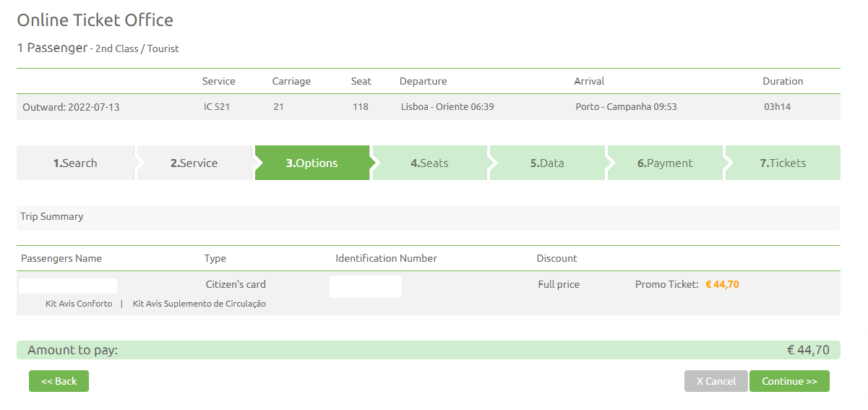The height and width of the screenshot is (410, 868).
Task: Click the Full price discount value
Action: coord(559,284)
